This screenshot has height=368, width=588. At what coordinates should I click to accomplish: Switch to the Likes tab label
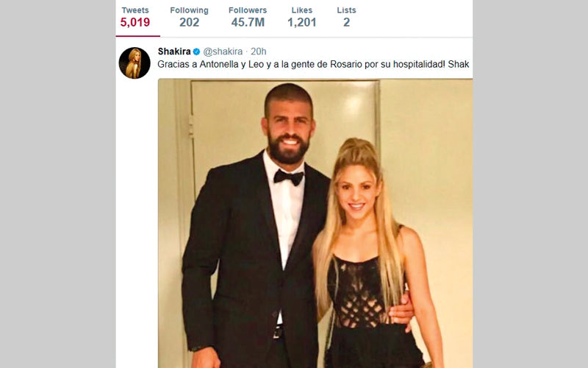[x=301, y=10]
